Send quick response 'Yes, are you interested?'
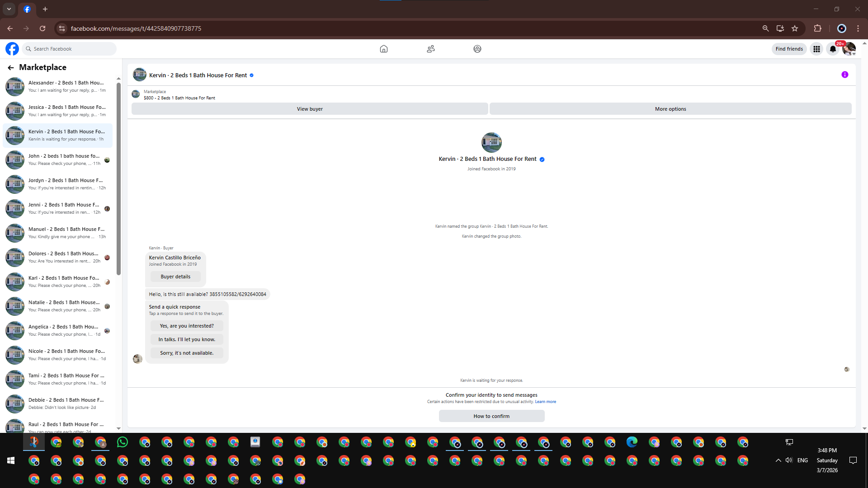Image resolution: width=868 pixels, height=488 pixels. pyautogui.click(x=187, y=326)
